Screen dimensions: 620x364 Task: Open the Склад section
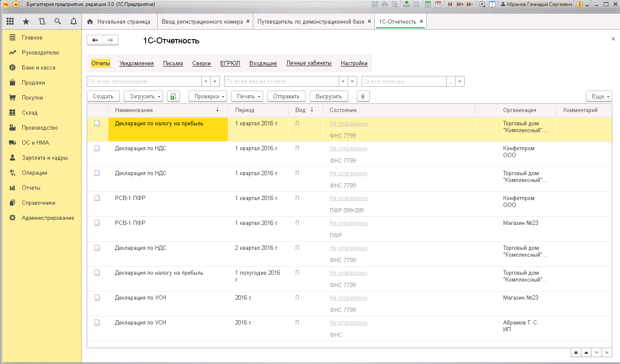click(x=41, y=113)
